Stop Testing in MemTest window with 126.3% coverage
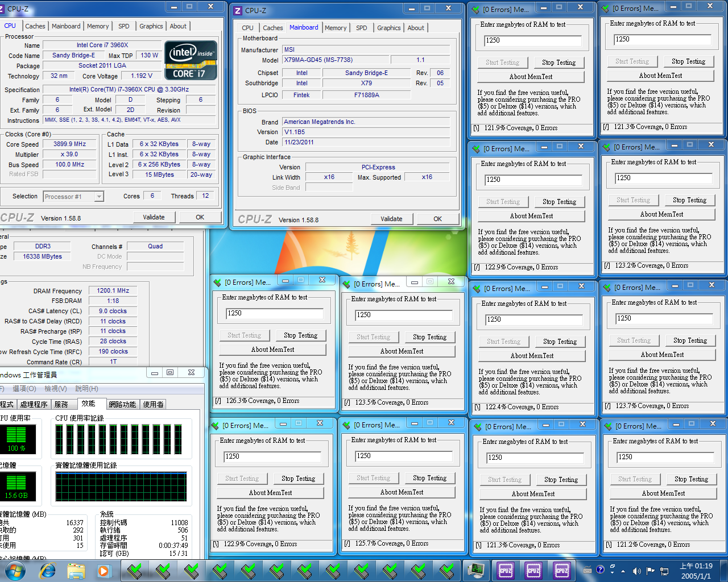Screen dimensions: 728x582 [301, 335]
